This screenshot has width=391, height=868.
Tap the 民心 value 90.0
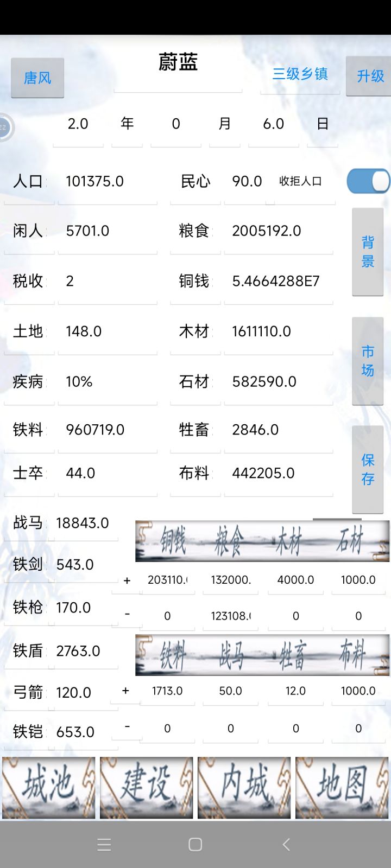coord(247,181)
